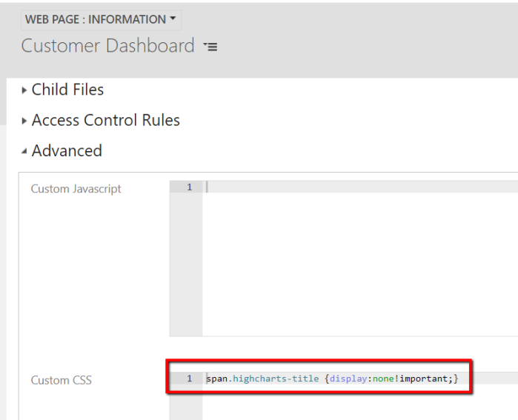Click line number 1 in Custom CSS gutter
The image size is (518, 420).
tap(189, 379)
